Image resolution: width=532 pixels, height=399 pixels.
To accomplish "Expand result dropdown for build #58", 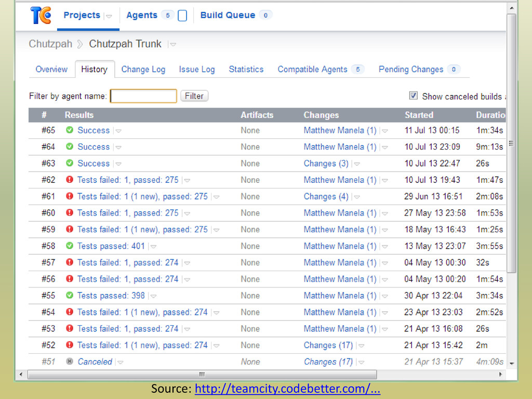I will coord(153,246).
